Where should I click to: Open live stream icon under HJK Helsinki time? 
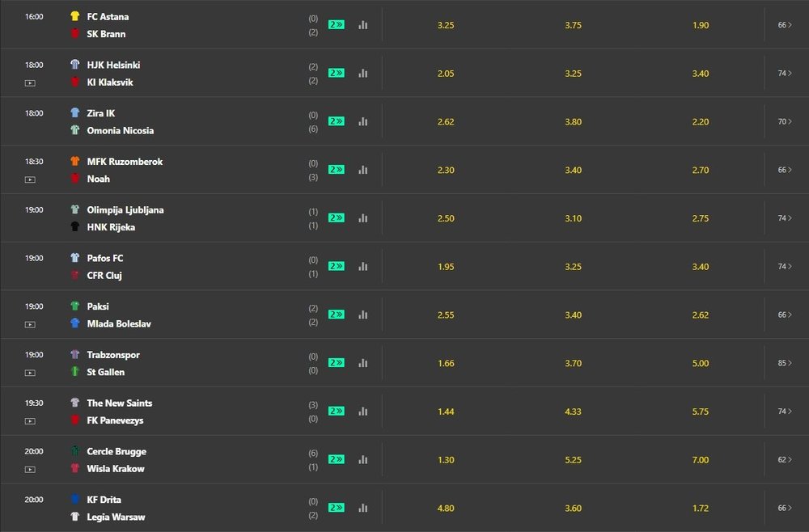coord(31,83)
